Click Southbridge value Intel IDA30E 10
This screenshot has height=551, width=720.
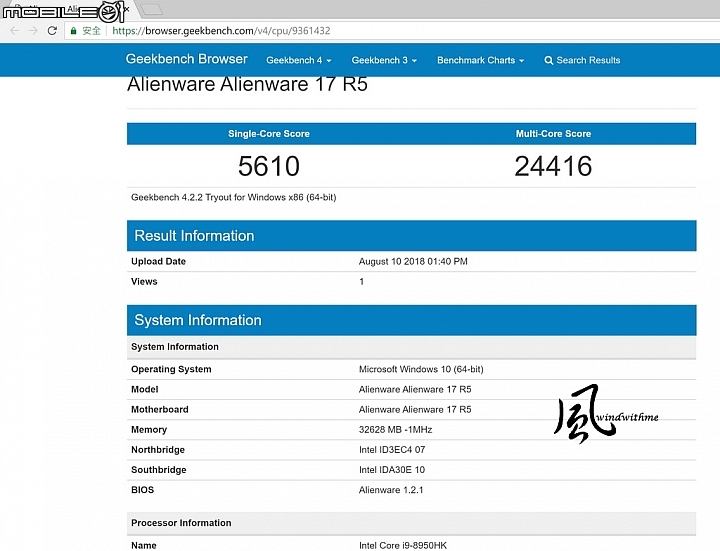[392, 470]
